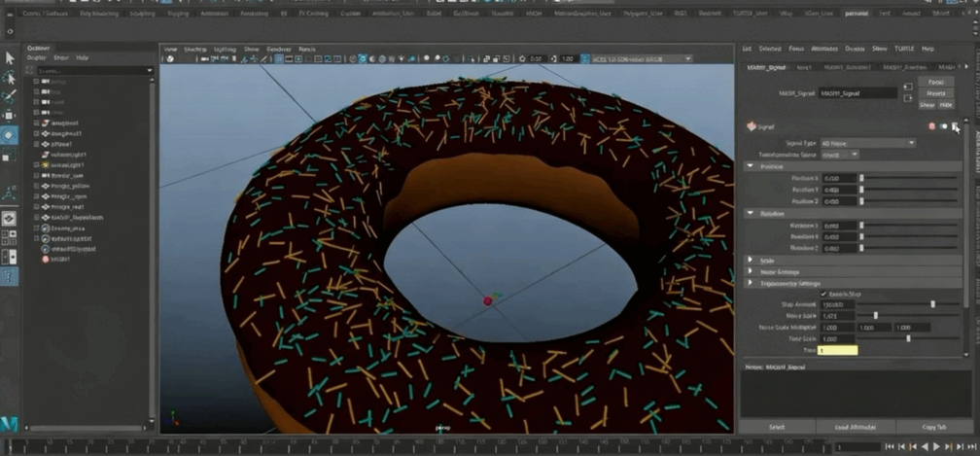Screen dimensions: 980x456
Task: Open the Signal Type 4D Noise dropdown
Action: tap(867, 143)
